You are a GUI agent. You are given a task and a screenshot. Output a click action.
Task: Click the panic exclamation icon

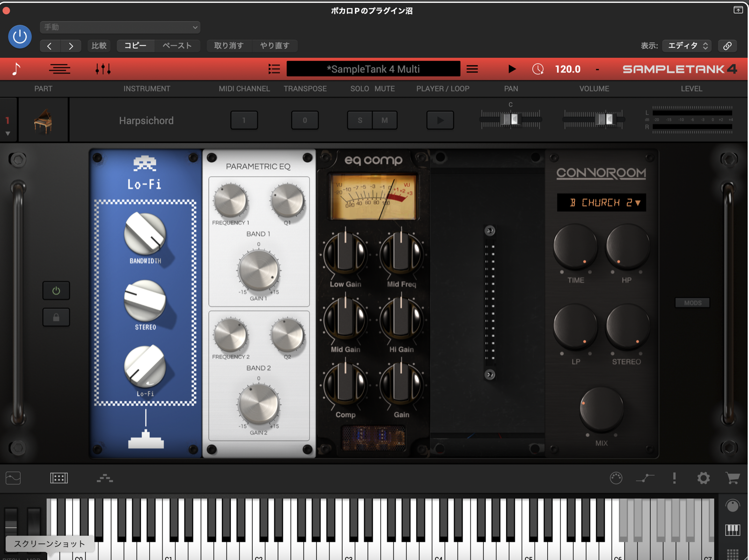[x=674, y=478]
